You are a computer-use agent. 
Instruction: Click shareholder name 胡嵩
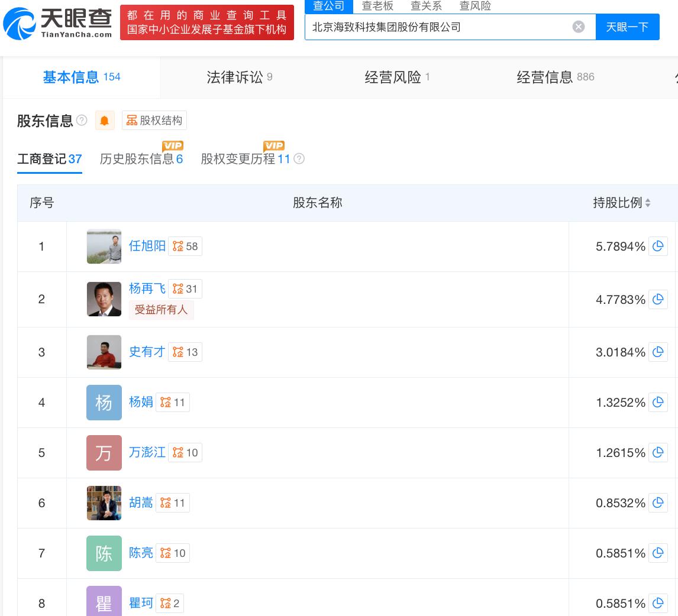141,502
